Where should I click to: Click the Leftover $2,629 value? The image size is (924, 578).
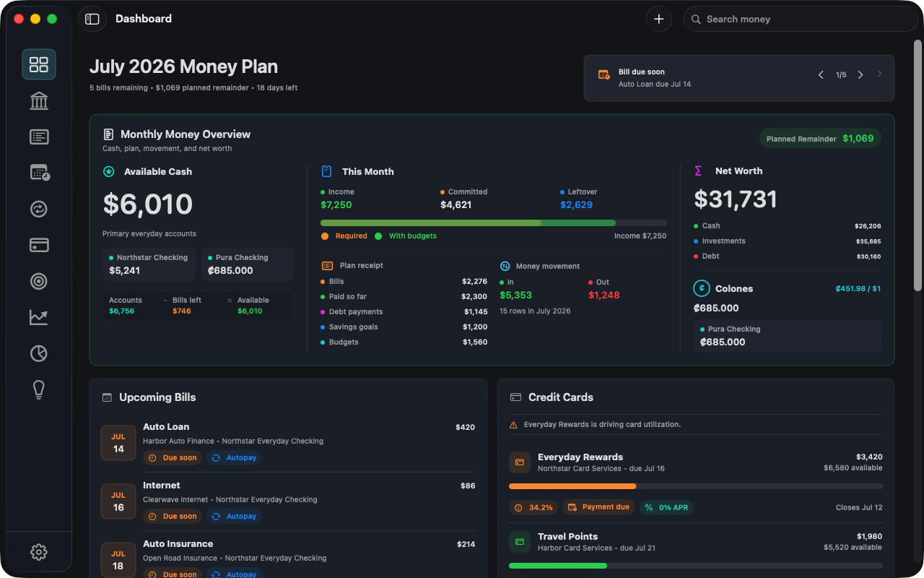[576, 204]
